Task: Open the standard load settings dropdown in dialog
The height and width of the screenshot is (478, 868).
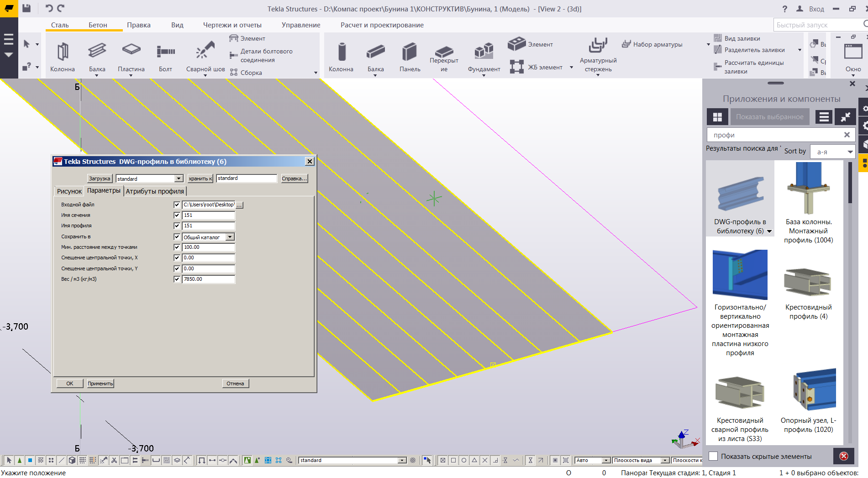Action: point(179,179)
